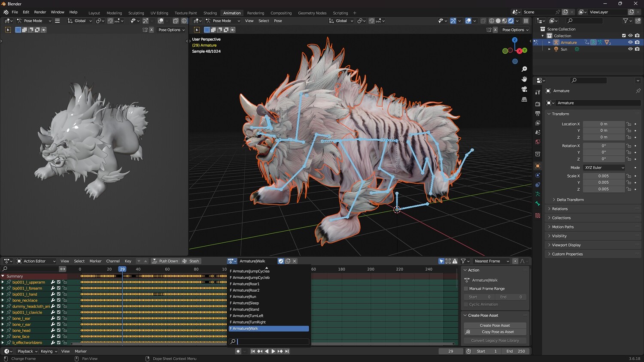Open the World properties tab

point(538,142)
